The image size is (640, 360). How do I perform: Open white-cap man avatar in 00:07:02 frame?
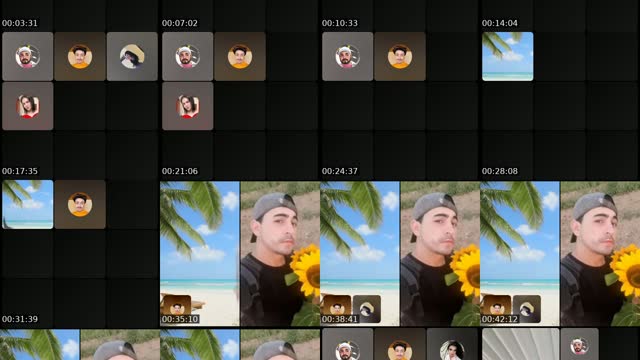click(x=187, y=56)
